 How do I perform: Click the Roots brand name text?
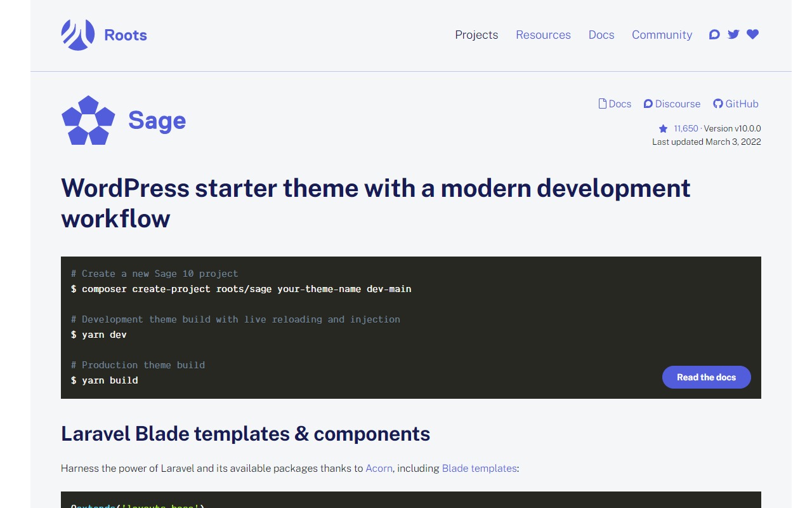point(126,35)
